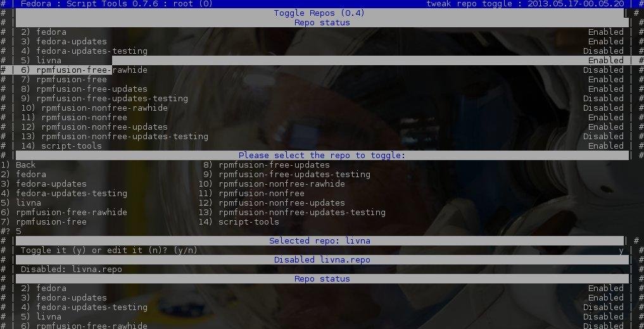Select status row '13) rpmfusion-nonfree-updates-testing' showing Disabled
The image size is (644, 329).
[x=322, y=136]
